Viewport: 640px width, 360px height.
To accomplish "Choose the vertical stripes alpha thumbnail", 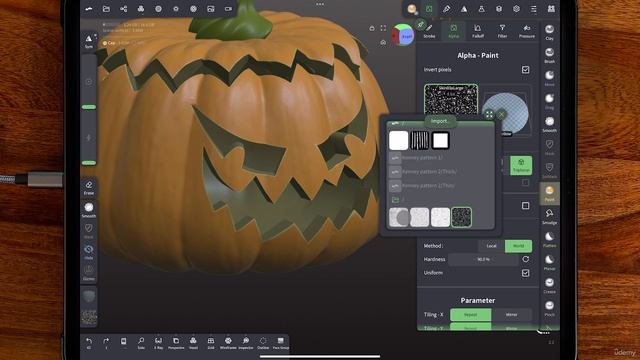I will 419,140.
